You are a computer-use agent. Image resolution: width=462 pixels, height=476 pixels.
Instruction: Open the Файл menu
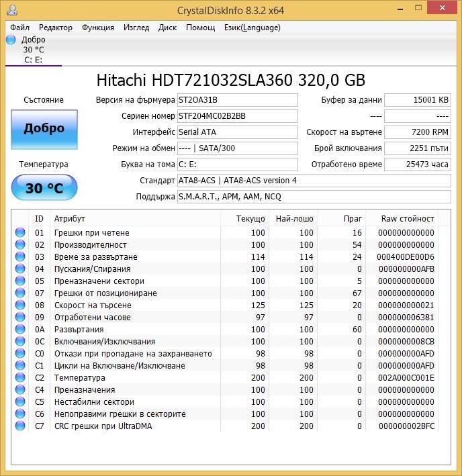pyautogui.click(x=19, y=28)
